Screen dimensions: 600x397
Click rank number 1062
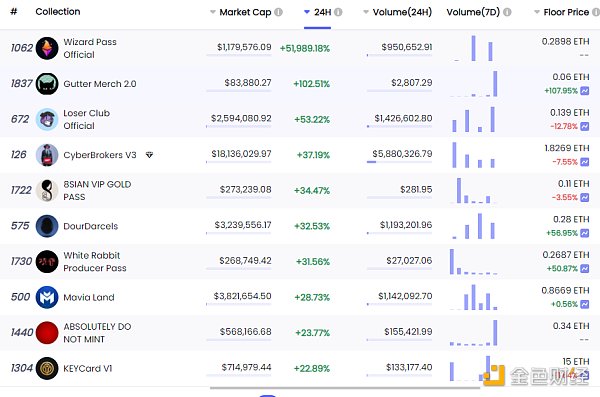click(22, 48)
